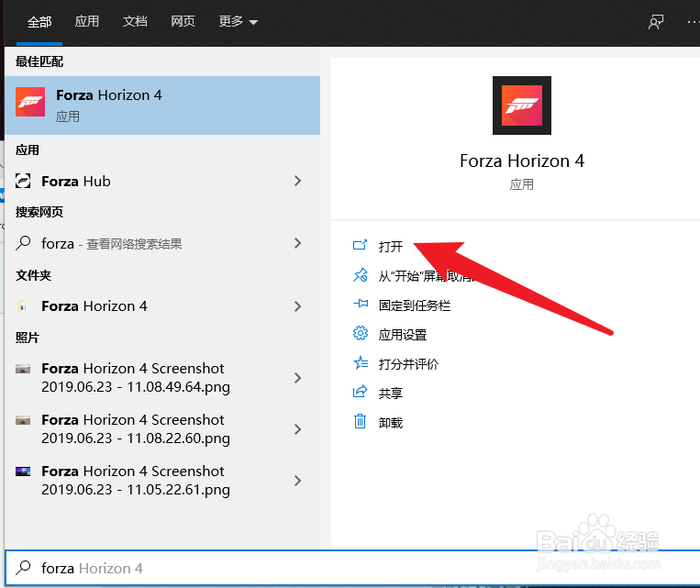
Task: Click the magnifier icon beside forza web search
Action: coord(23,243)
